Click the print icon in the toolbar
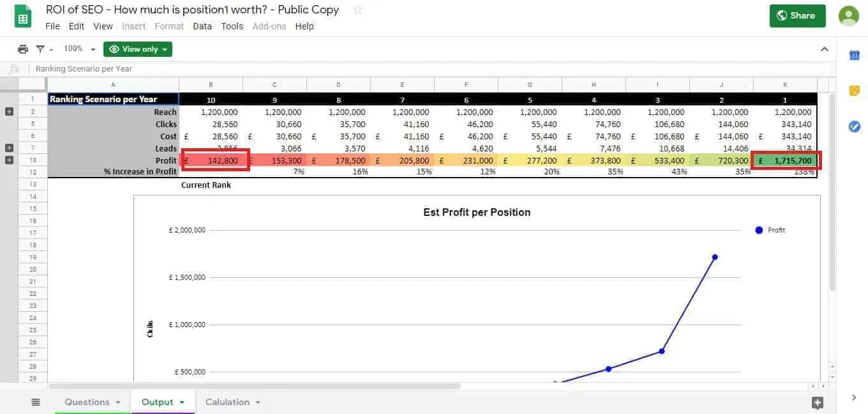 click(x=23, y=49)
